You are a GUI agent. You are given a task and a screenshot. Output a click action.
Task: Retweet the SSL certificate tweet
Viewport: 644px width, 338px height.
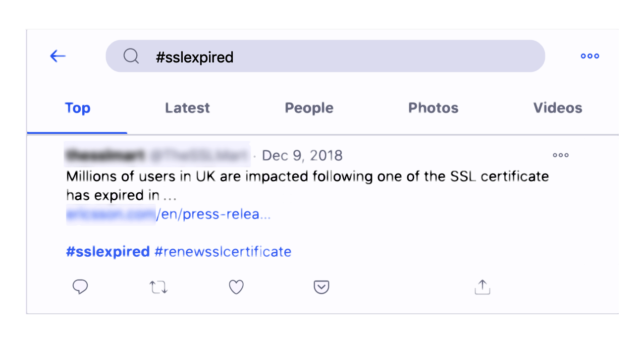point(159,287)
